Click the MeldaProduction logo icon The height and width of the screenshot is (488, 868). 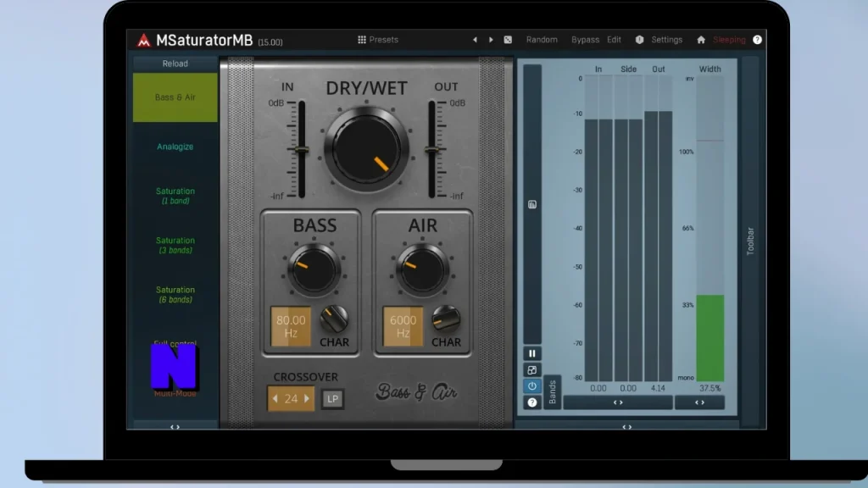pos(143,40)
